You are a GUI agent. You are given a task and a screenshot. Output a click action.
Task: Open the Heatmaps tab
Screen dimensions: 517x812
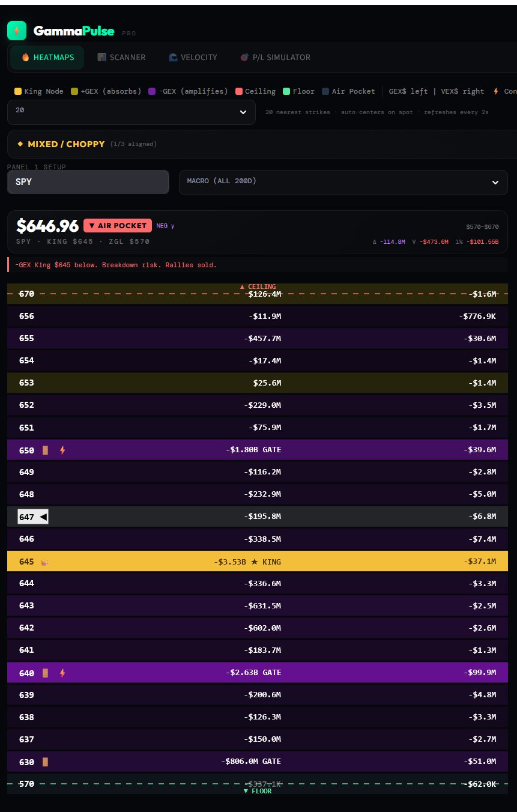click(x=47, y=58)
